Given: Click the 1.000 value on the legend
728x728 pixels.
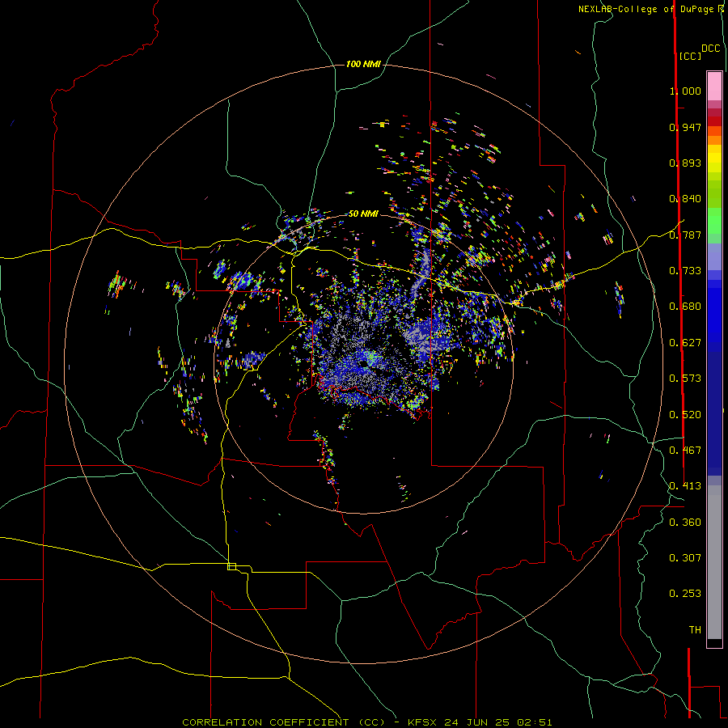Looking at the screenshot, I should (x=685, y=91).
